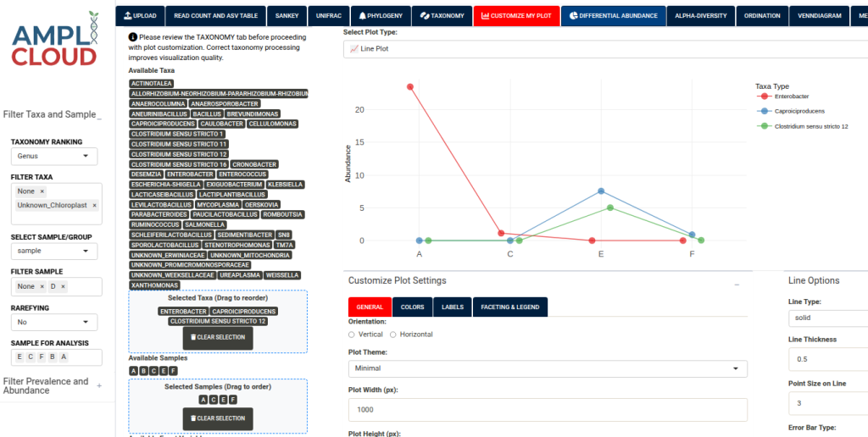Select Horizontal orientation radio button

coord(393,335)
